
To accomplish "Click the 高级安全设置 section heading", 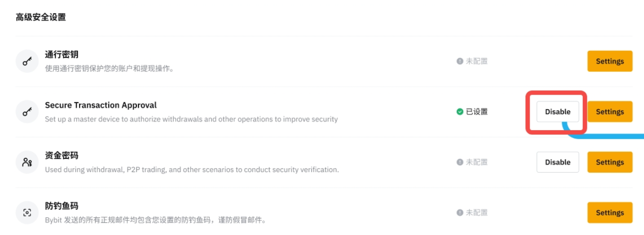I will pos(41,17).
